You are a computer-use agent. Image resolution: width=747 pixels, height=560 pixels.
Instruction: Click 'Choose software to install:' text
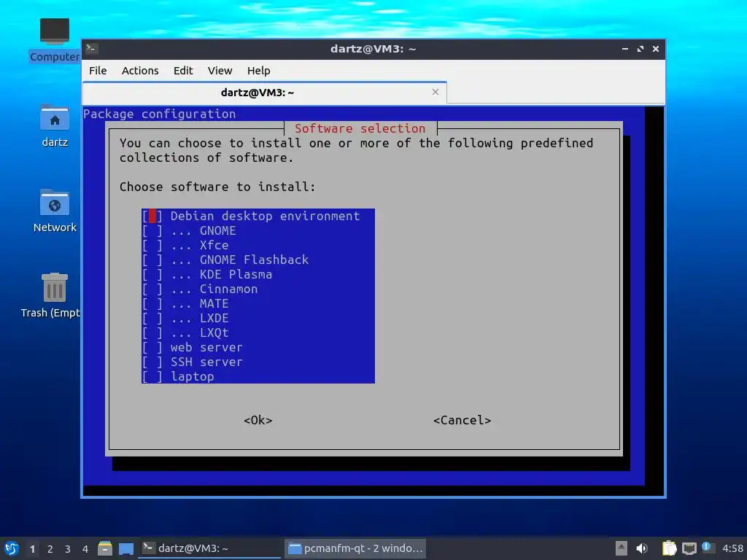click(217, 187)
